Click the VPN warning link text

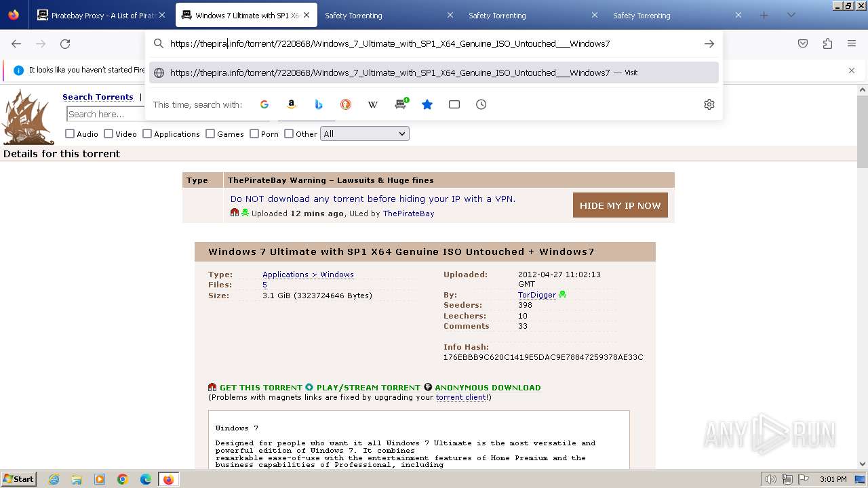tap(373, 199)
